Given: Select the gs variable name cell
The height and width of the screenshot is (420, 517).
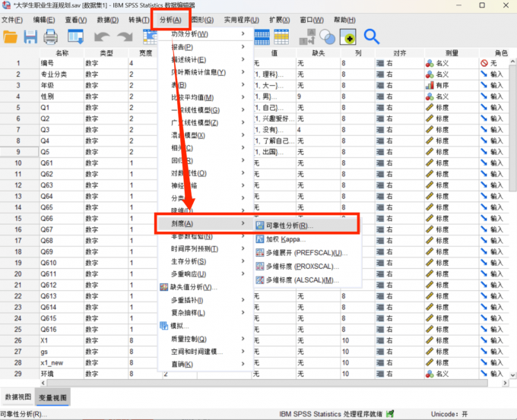Looking at the screenshot, I should click(x=62, y=352).
